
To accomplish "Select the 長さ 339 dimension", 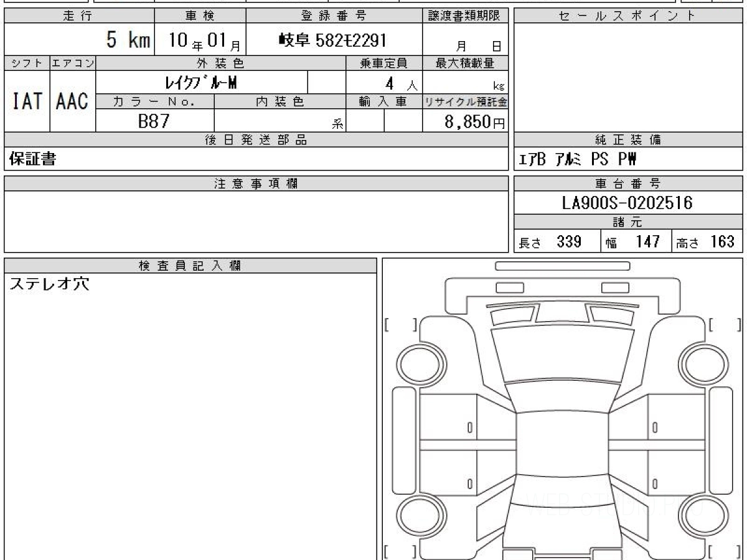I will 550,242.
